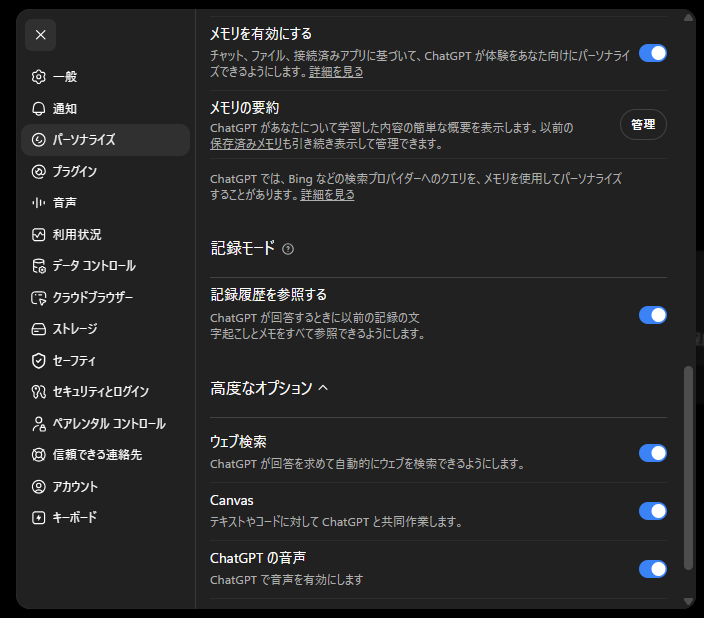Click the 信頼できる連絡先 lifebuoy icon
This screenshot has width=704, height=618.
tap(39, 455)
